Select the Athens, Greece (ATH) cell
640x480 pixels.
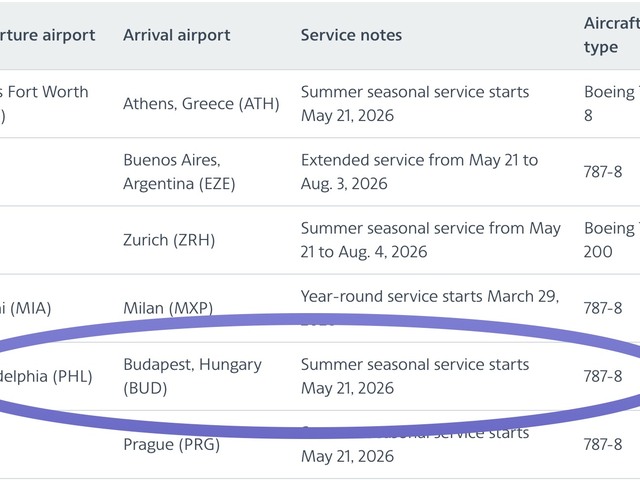pos(201,104)
